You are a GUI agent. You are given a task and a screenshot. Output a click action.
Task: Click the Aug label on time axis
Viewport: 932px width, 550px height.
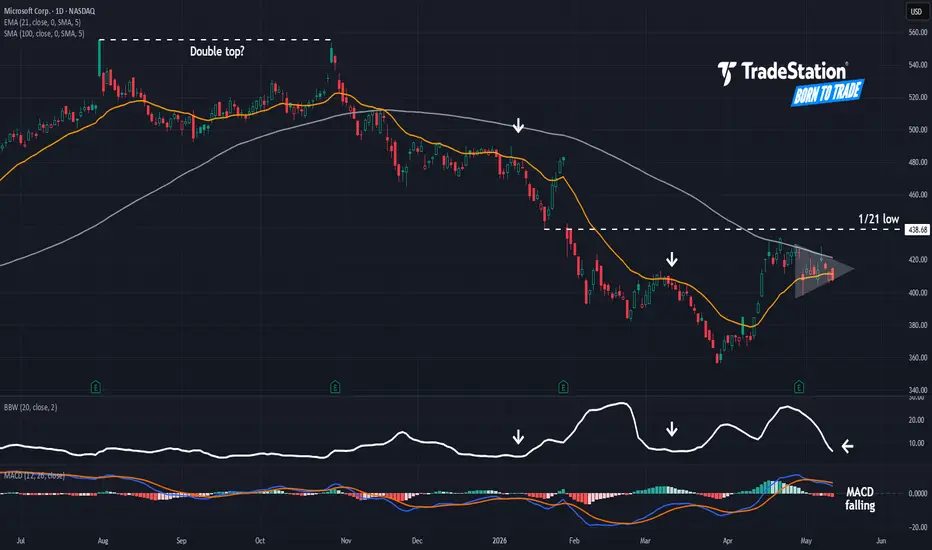(103, 541)
